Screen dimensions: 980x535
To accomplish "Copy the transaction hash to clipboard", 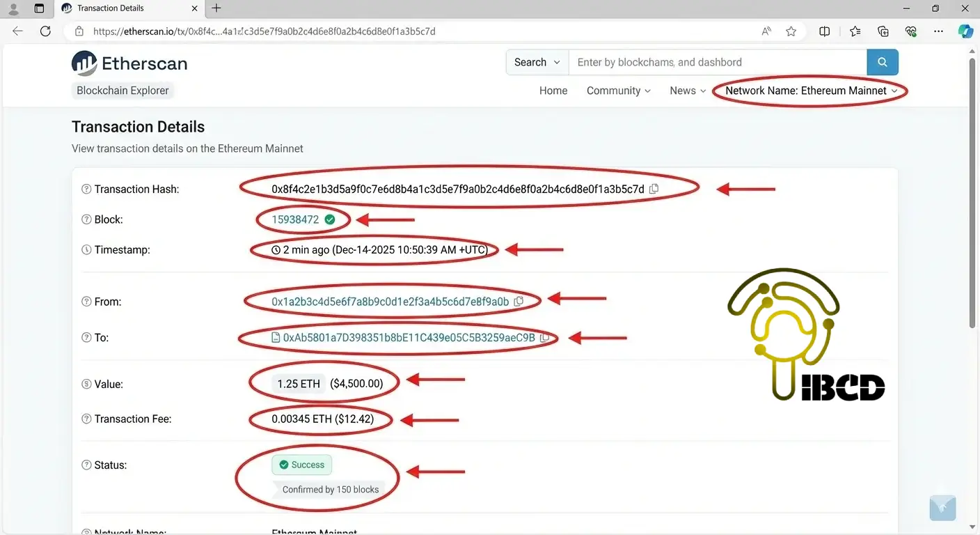I will (654, 189).
